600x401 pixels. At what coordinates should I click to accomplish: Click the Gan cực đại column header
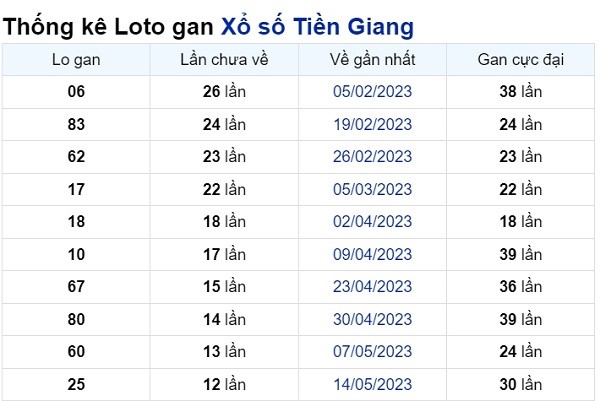coord(520,60)
